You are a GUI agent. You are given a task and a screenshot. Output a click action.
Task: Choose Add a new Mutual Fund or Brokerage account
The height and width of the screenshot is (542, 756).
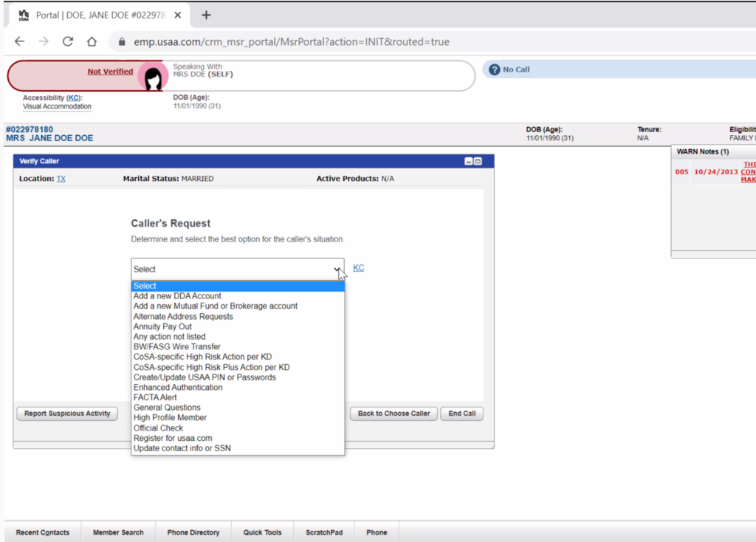pos(238,306)
